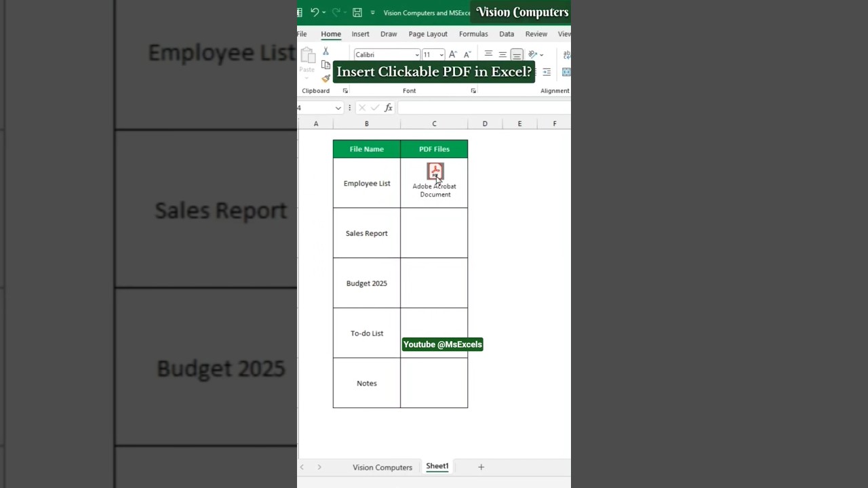868x488 pixels.
Task: Click the To-do List cell
Action: tap(367, 333)
